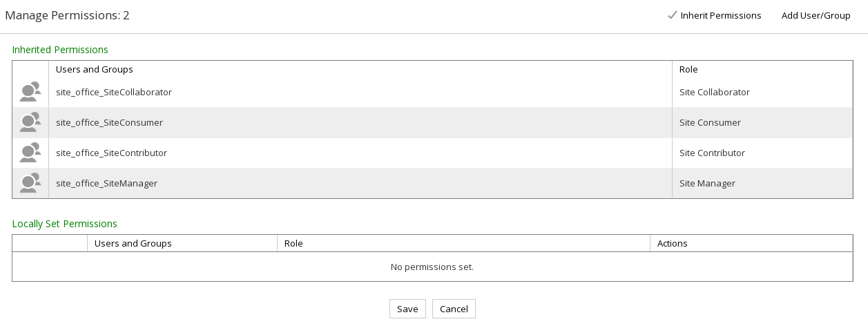Click the group icon for site_office_SiteContributor
Image resolution: width=868 pixels, height=326 pixels.
(x=30, y=153)
